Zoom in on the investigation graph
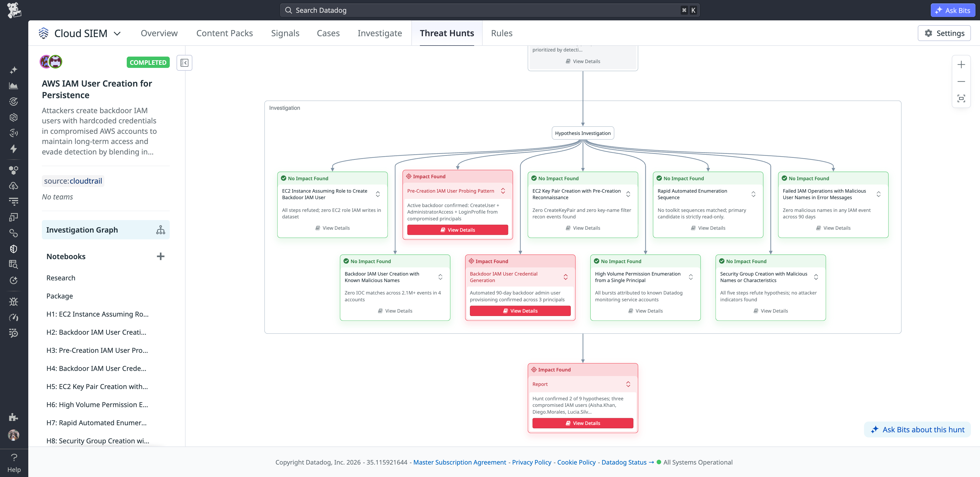This screenshot has height=477, width=980. (961, 65)
